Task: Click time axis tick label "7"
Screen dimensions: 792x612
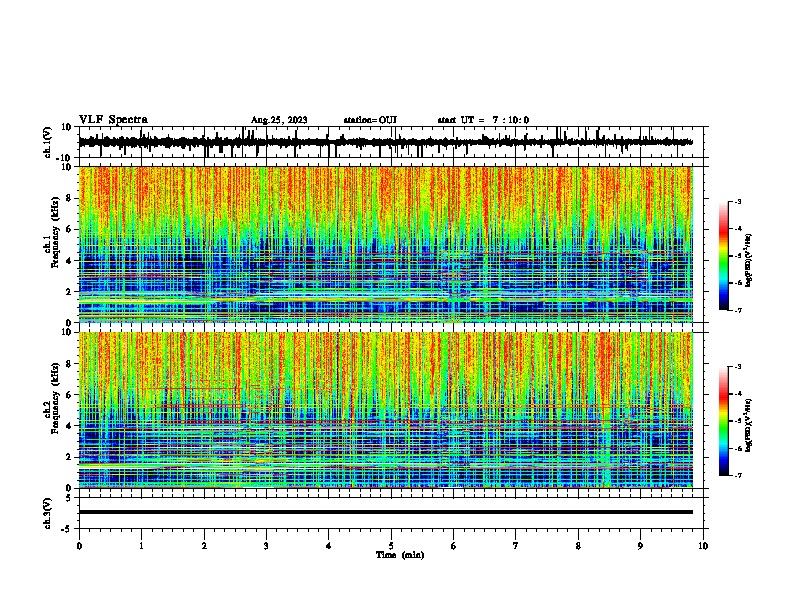Action: click(x=516, y=546)
